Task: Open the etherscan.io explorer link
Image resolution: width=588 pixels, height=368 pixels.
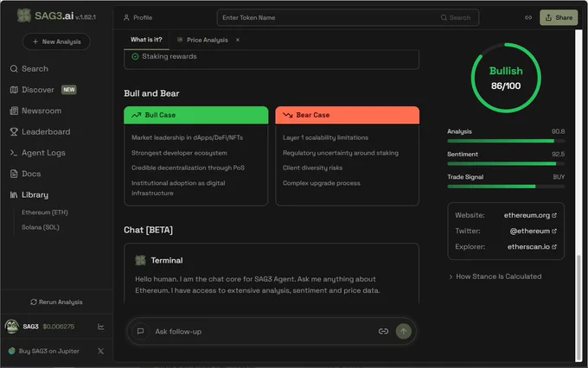Action: pyautogui.click(x=532, y=246)
